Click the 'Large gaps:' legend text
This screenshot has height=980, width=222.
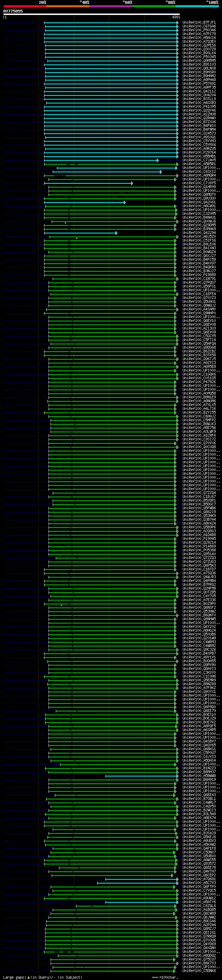[15, 977]
